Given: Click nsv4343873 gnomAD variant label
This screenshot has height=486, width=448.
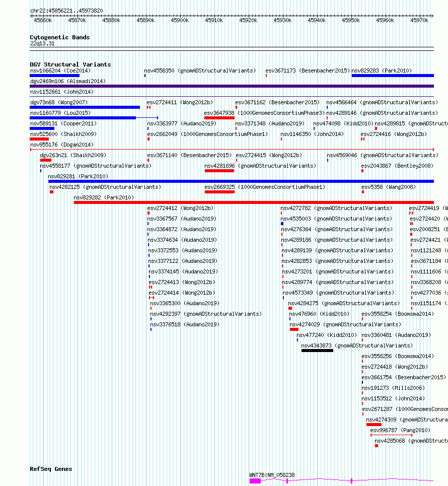Looking at the screenshot, I should [357, 345].
